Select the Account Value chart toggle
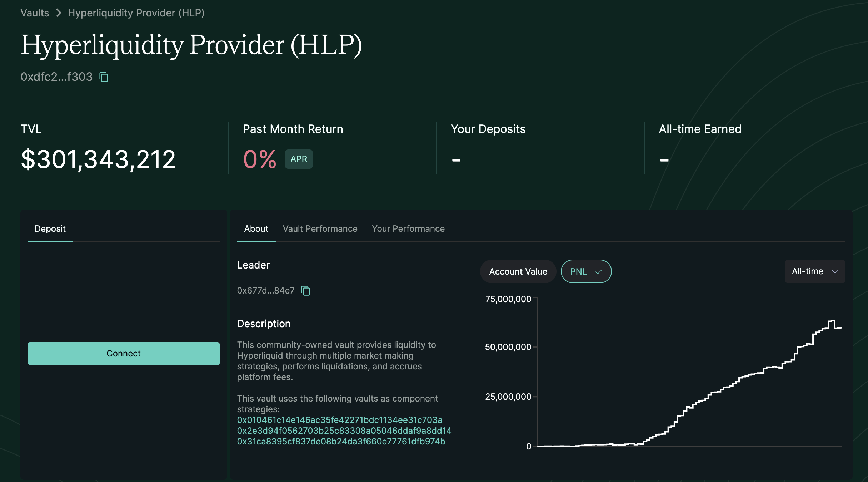868x482 pixels. tap(518, 272)
